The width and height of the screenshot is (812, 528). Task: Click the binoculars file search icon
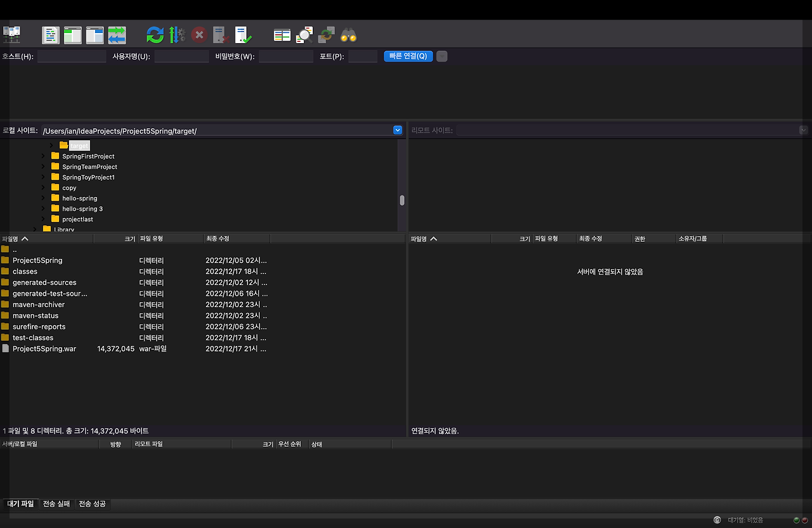(x=348, y=35)
